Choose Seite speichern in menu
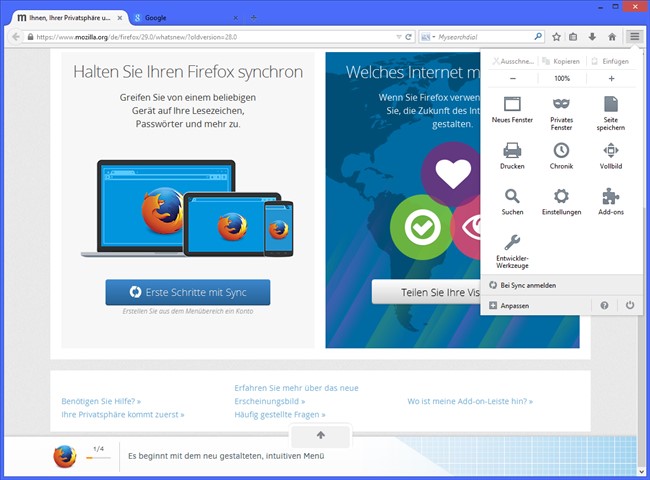650x480 pixels. tap(611, 113)
